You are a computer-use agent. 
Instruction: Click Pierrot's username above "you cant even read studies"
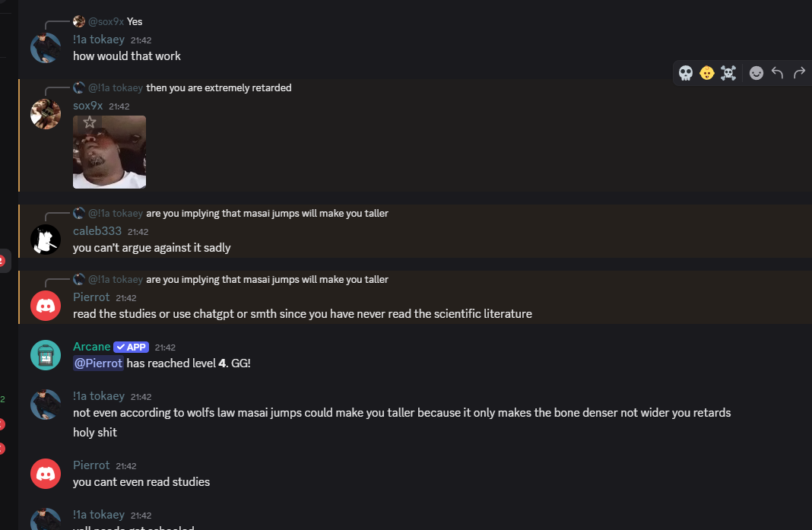[91, 465]
